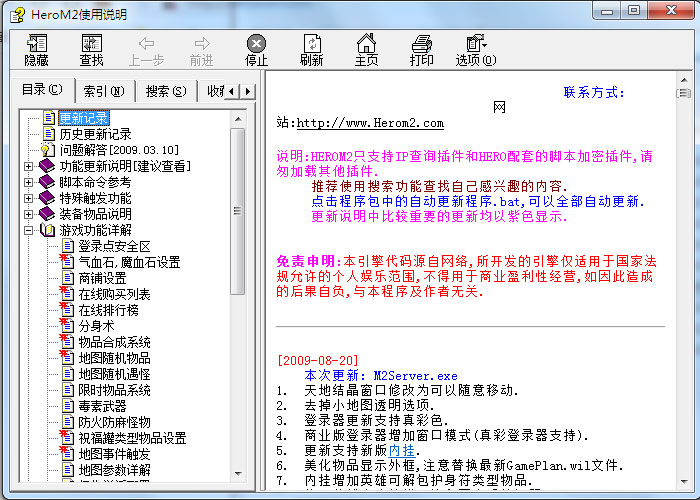700x500 pixels.
Task: Click the tree panel scroll-up arrow
Action: 238,119
